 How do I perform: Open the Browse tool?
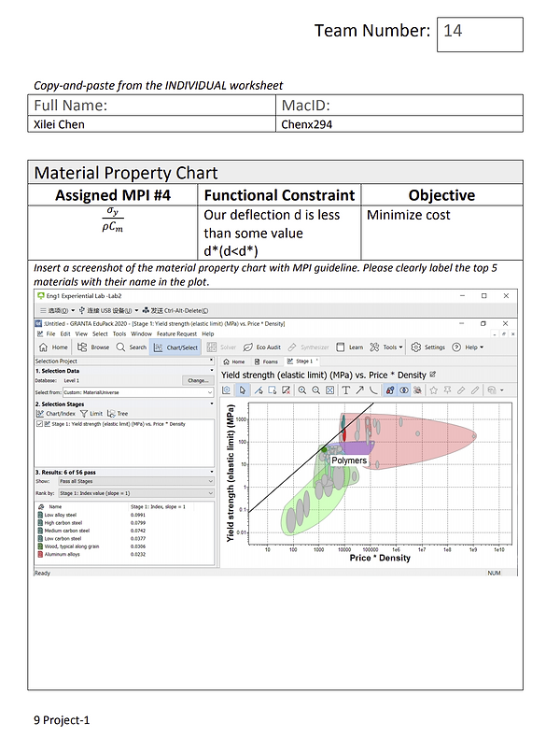pyautogui.click(x=93, y=347)
